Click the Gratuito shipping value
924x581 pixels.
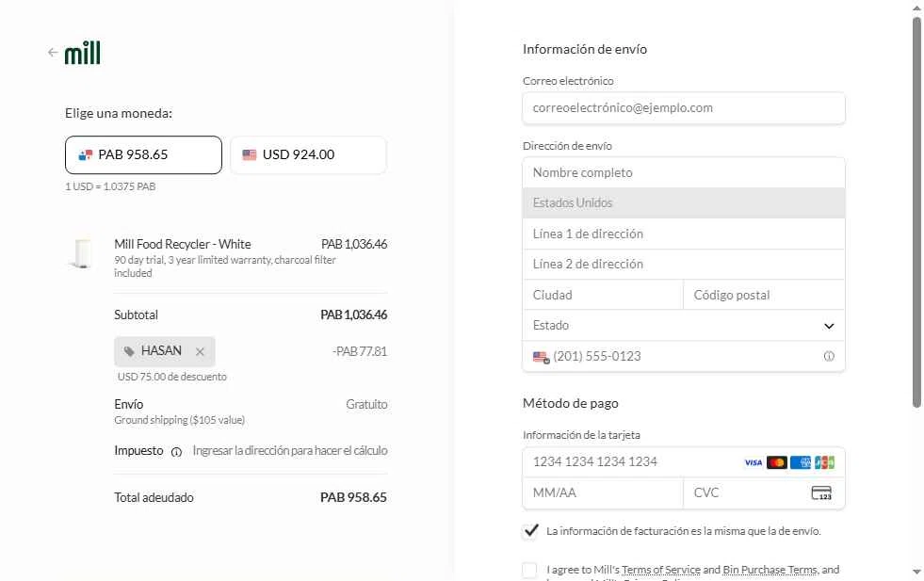366,405
